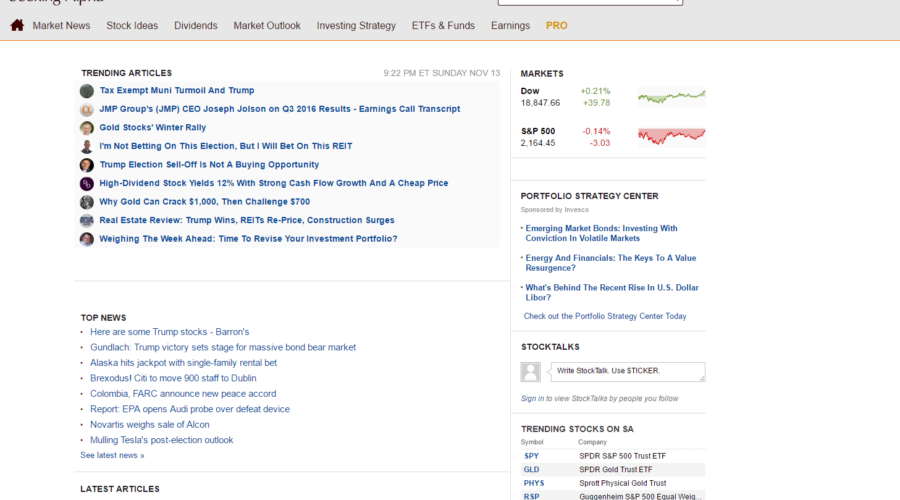Viewport: 900px width, 500px height.
Task: Open the PHYS ticker symbol
Action: point(534,483)
